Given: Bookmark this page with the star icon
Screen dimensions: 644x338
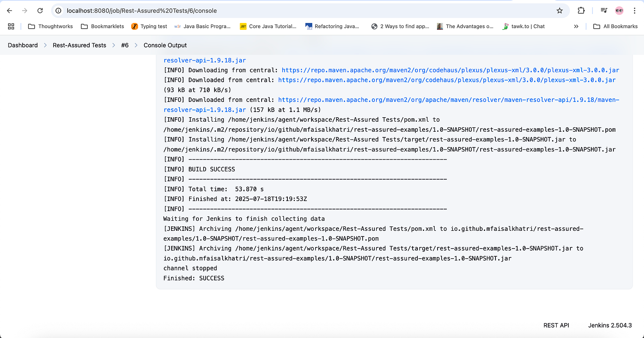Looking at the screenshot, I should coord(559,10).
